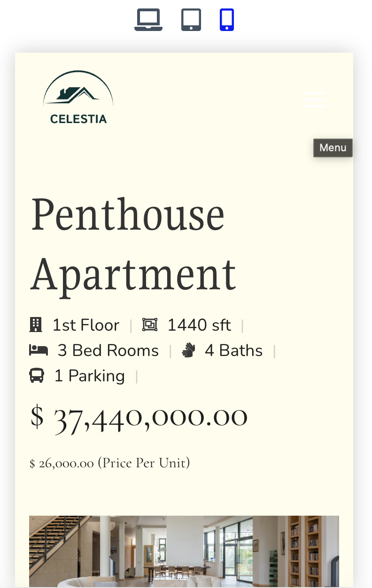Click the 3 Bed Rooms label
The height and width of the screenshot is (588, 372).
tap(108, 350)
